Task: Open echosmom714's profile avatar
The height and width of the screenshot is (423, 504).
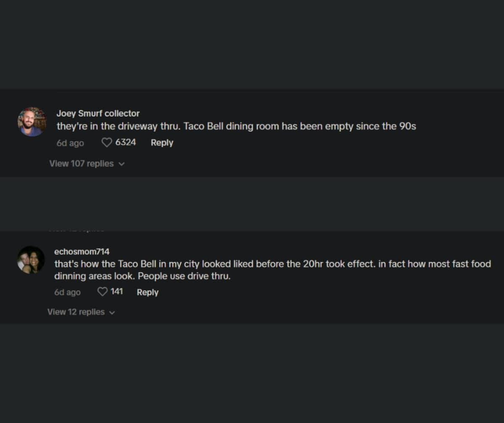Action: 31,260
